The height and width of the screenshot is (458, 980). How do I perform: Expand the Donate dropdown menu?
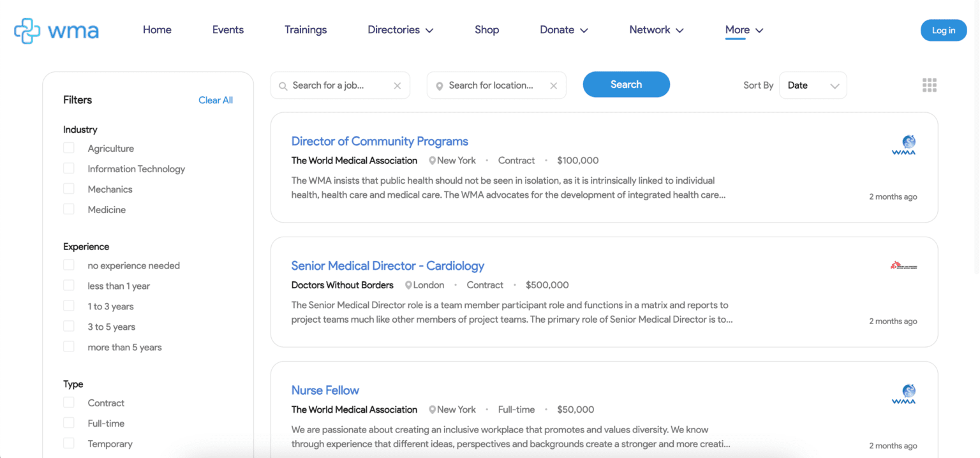(x=563, y=30)
